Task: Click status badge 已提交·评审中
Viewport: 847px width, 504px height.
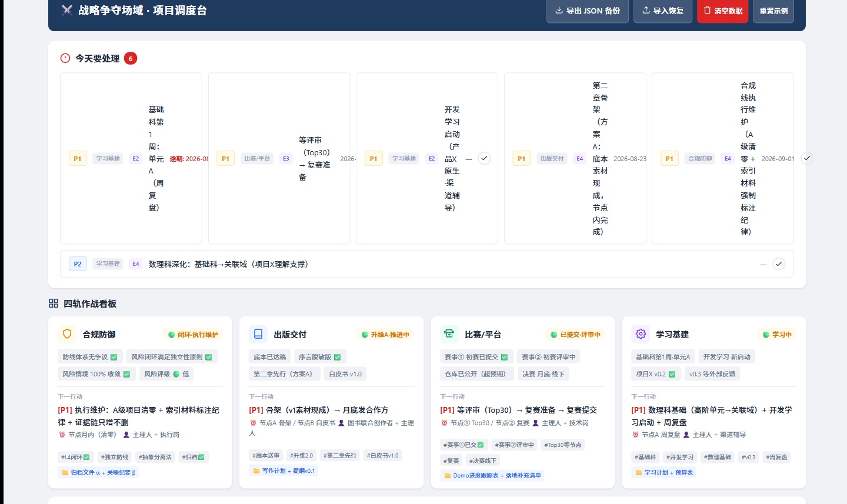Action: coord(575,335)
